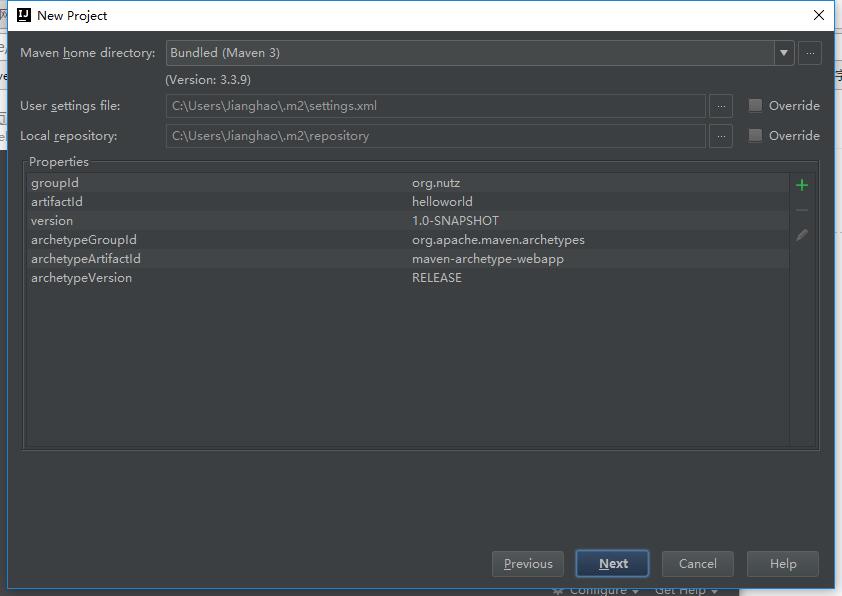Viewport: 842px width, 596px height.
Task: Go back with Previous button
Action: pyautogui.click(x=528, y=564)
